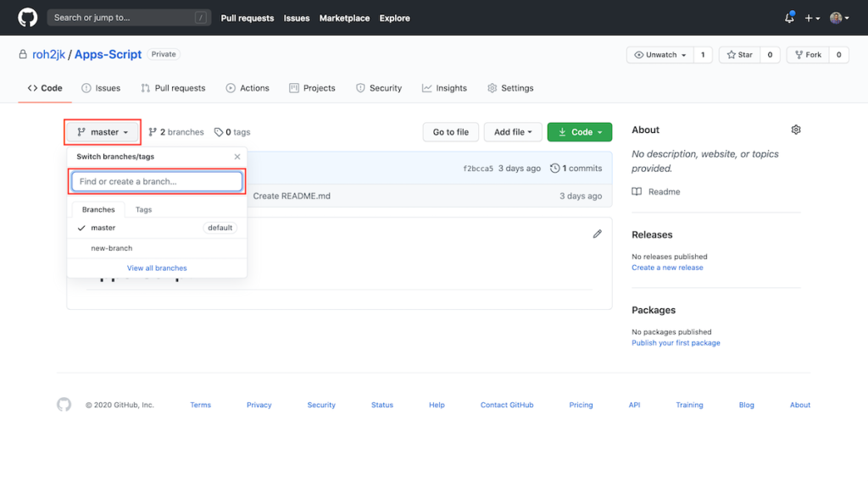Choose the master branch entry
Viewport: 868px width, 481px height.
157,228
